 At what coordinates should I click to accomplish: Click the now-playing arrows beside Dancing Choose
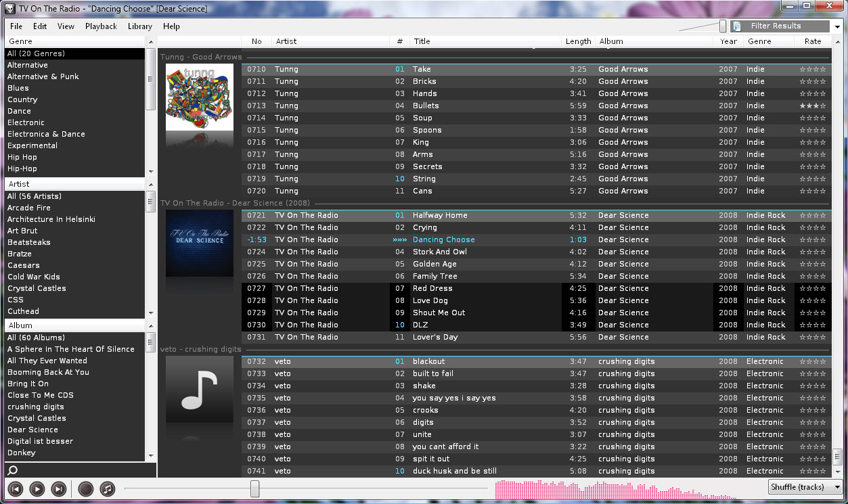(399, 239)
